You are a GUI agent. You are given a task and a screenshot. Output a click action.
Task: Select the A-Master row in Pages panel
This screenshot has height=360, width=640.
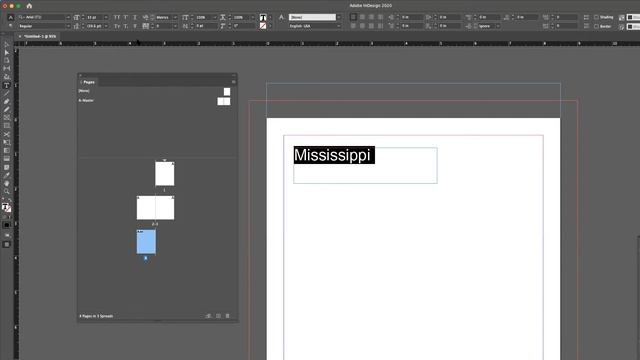pyautogui.click(x=154, y=100)
